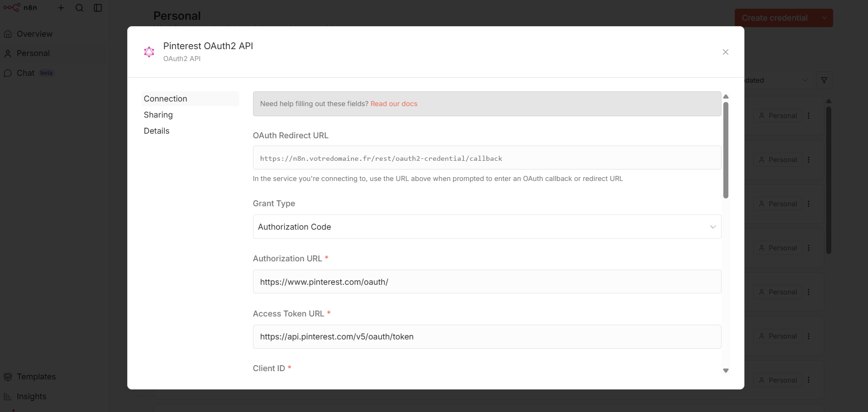Click the filter funnel icon
Image resolution: width=868 pixels, height=412 pixels.
[x=824, y=80]
